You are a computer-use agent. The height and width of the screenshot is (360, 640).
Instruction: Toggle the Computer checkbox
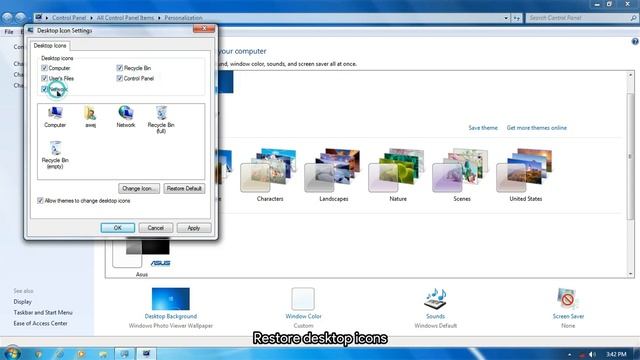tap(44, 68)
